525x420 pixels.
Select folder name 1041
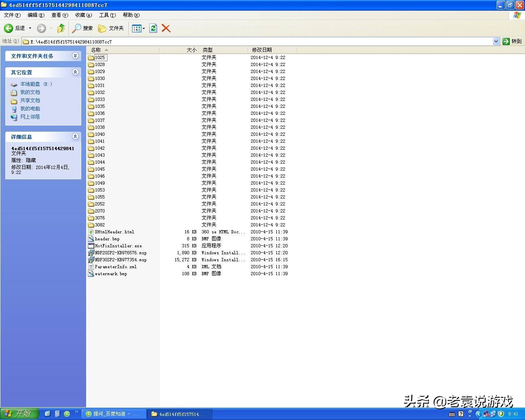pos(100,141)
